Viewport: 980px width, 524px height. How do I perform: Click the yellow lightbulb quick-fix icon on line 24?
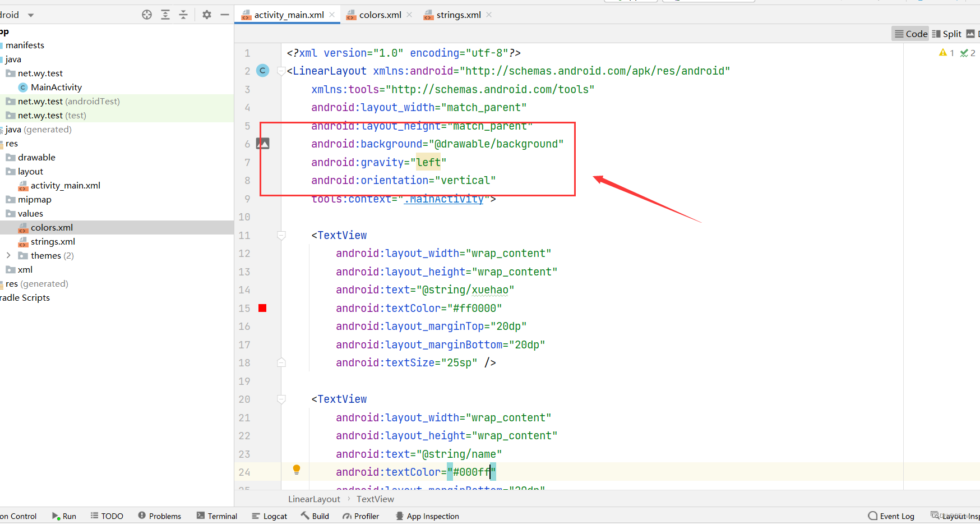tap(297, 470)
